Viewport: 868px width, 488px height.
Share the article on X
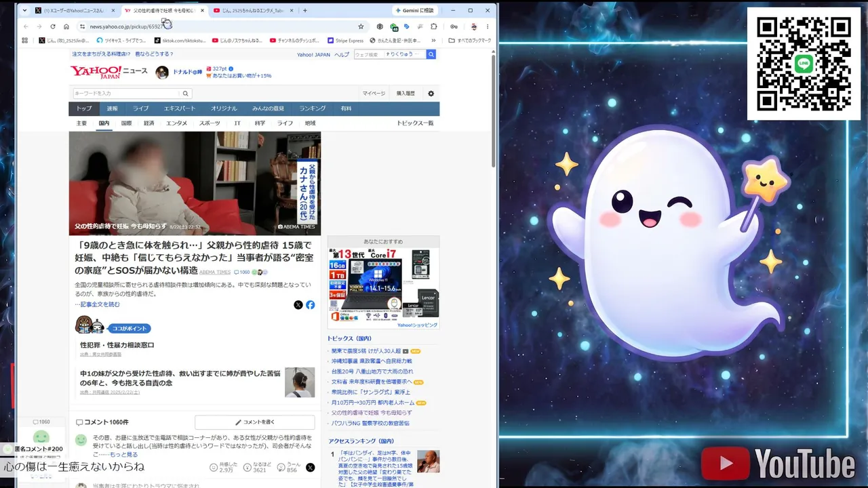point(298,305)
